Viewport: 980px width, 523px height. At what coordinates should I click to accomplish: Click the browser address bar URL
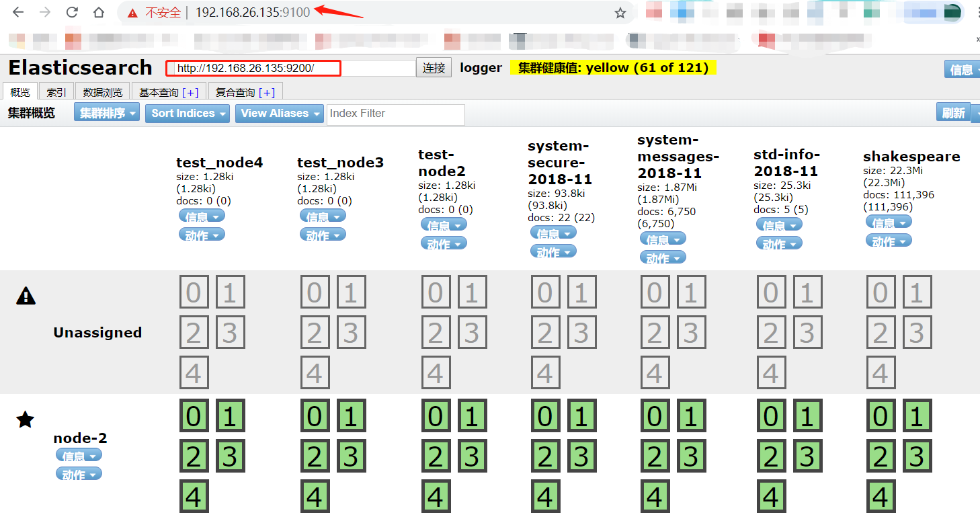(x=253, y=12)
